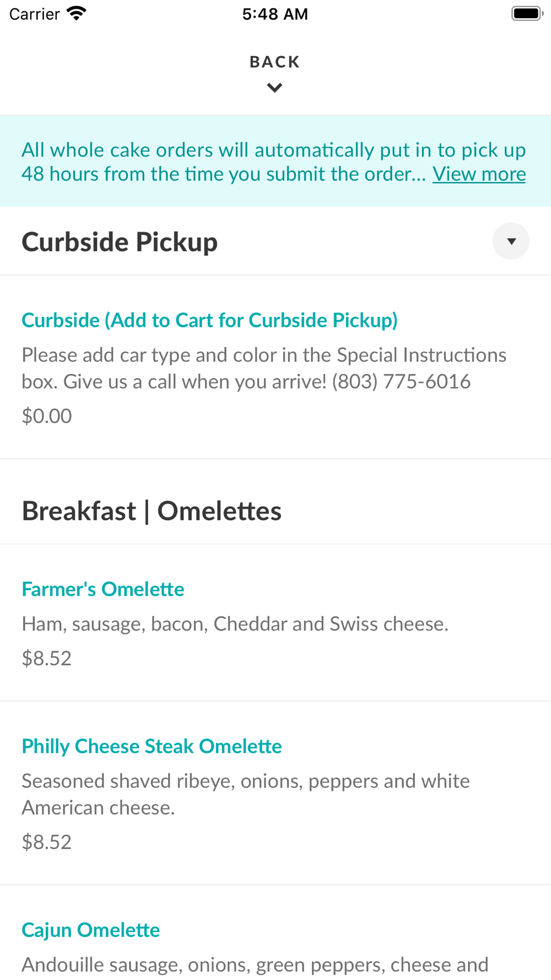Tap the Curbside Pickup section heading
Viewport: 551px width, 980px height.
[120, 242]
